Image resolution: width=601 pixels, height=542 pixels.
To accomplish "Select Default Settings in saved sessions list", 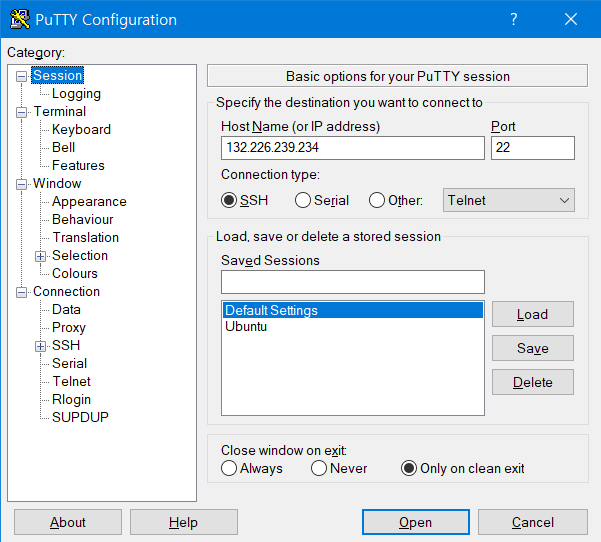I will [x=353, y=310].
